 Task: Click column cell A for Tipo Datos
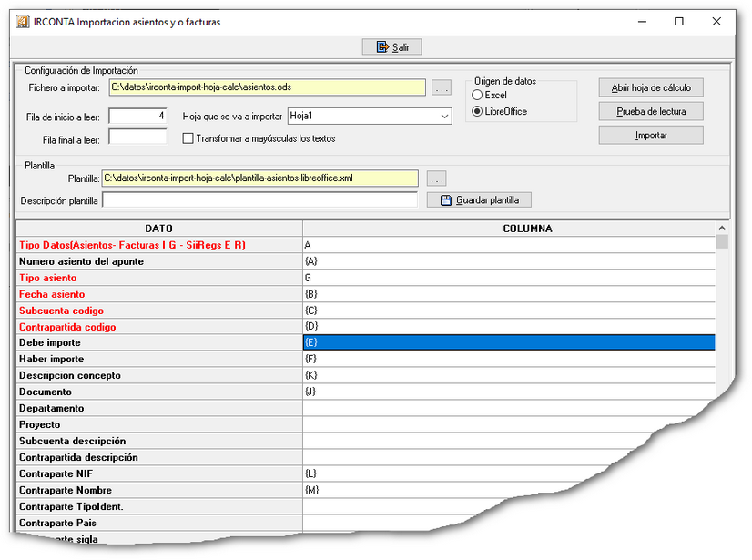click(509, 245)
